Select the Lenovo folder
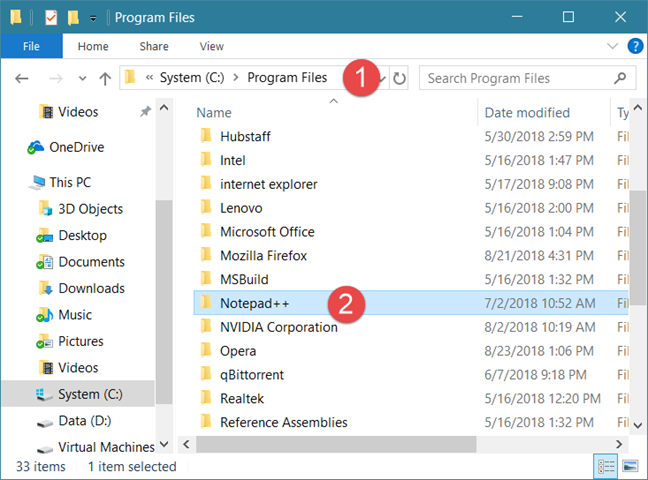This screenshot has width=648, height=480. tap(411, 208)
